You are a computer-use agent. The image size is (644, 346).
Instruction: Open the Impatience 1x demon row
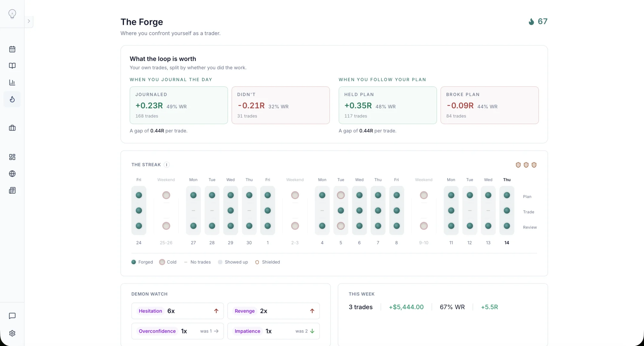tap(273, 331)
